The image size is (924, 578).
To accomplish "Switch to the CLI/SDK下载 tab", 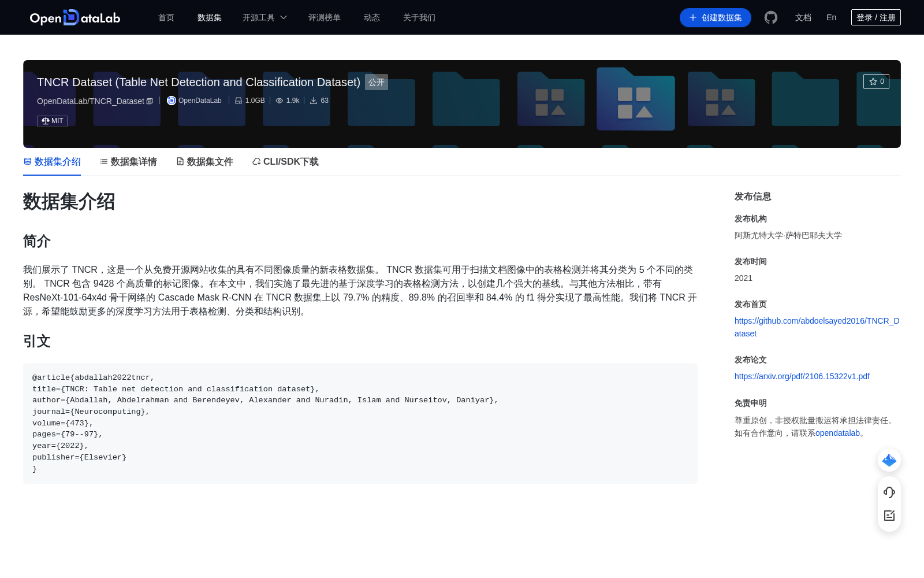I will coord(285,162).
